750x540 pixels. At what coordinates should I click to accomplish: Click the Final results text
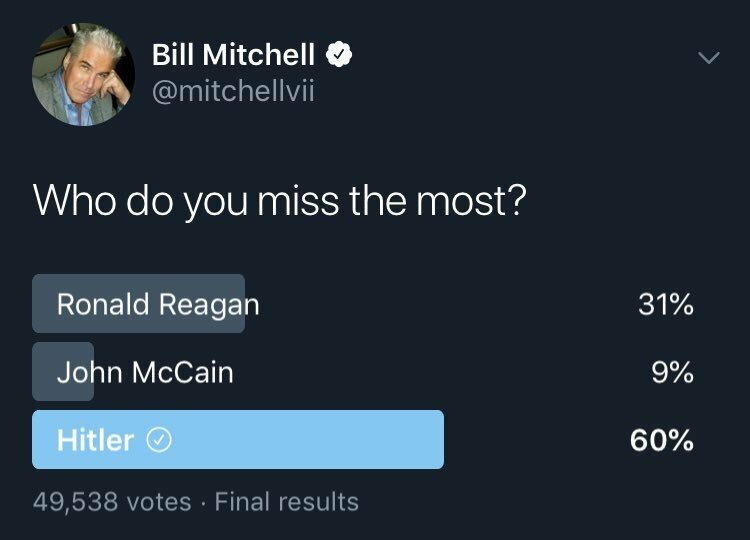286,501
